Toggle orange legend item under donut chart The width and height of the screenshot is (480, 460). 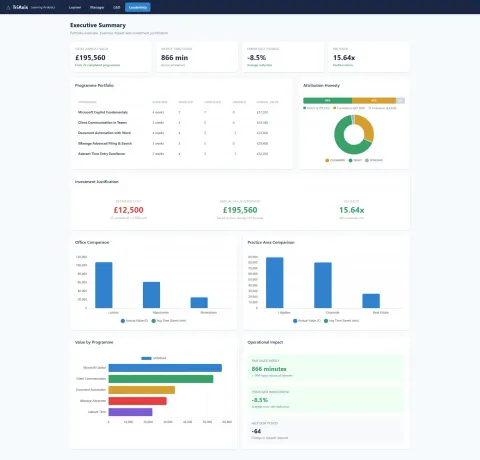(x=335, y=160)
